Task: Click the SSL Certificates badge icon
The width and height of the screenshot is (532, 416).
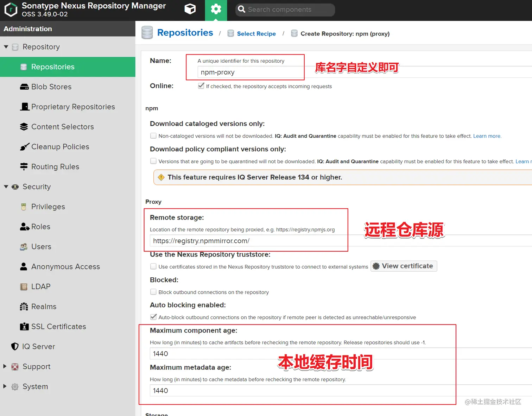Action: 24,327
